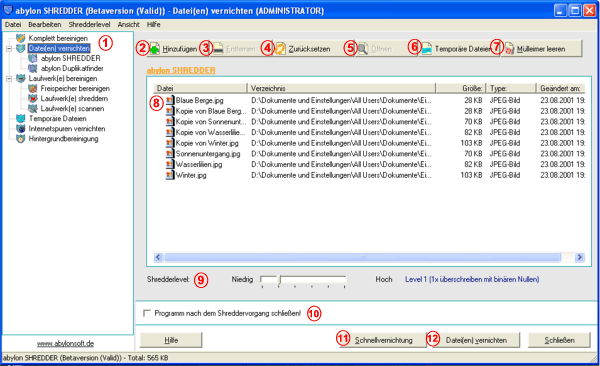
Task: Click the file icon of Blaue Berge.jpg
Action: point(170,100)
